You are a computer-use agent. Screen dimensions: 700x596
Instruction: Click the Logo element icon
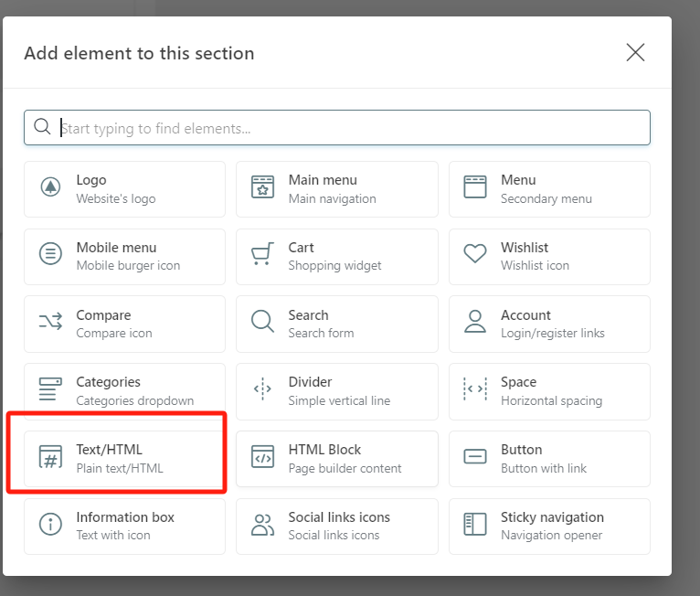point(50,187)
